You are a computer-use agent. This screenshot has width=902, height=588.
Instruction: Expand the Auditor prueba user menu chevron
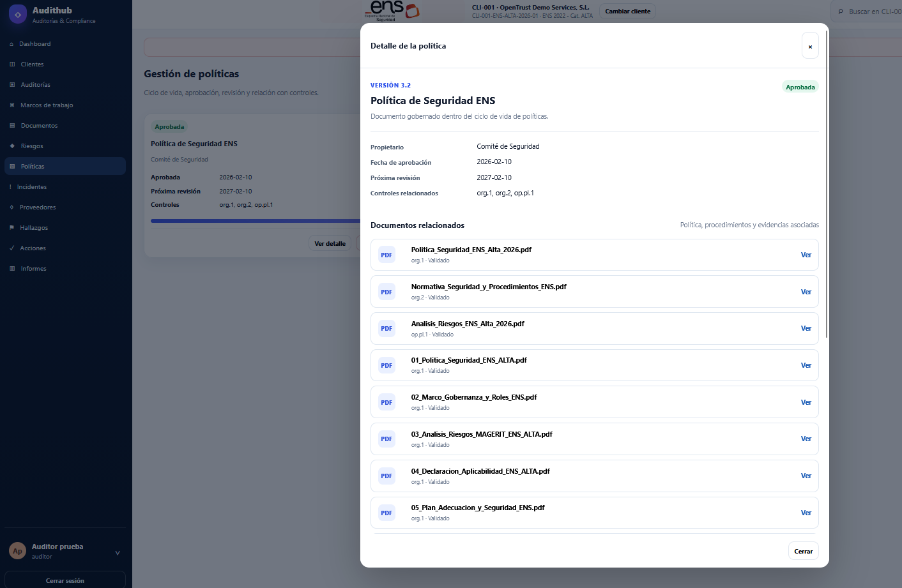tap(118, 553)
